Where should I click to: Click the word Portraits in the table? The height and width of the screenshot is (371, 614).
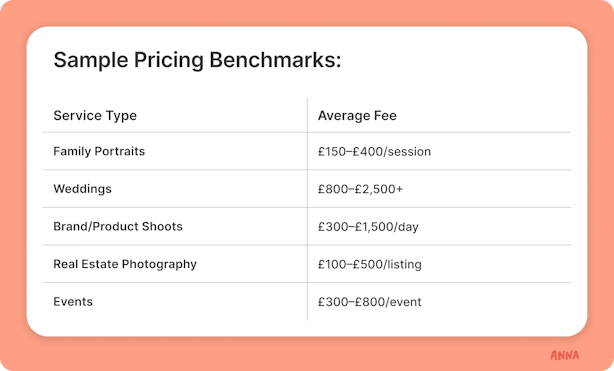pos(120,151)
